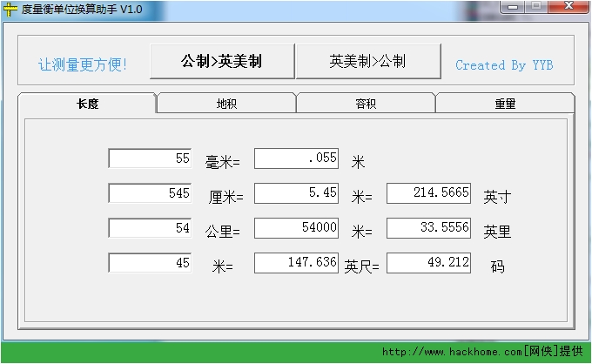Click the 英尺= unit label

tap(361, 267)
